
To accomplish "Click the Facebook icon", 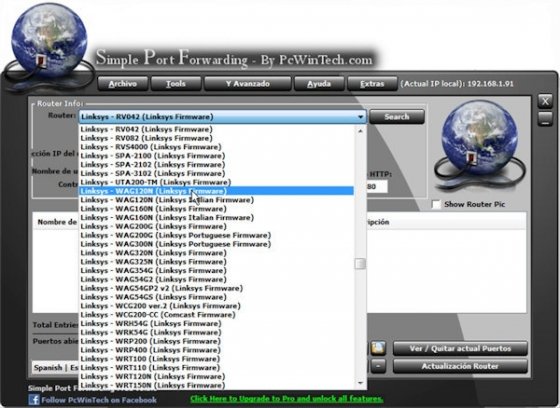I will click(34, 399).
